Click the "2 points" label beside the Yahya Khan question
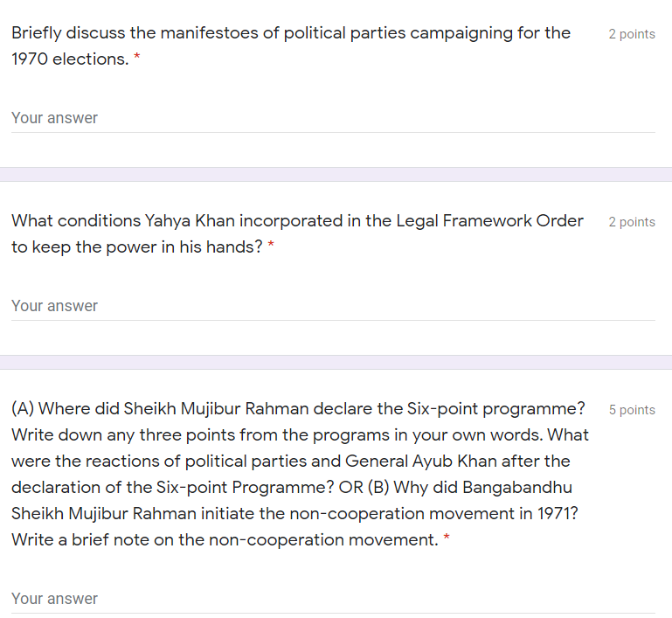Viewport: 672px width, 618px height. point(632,221)
